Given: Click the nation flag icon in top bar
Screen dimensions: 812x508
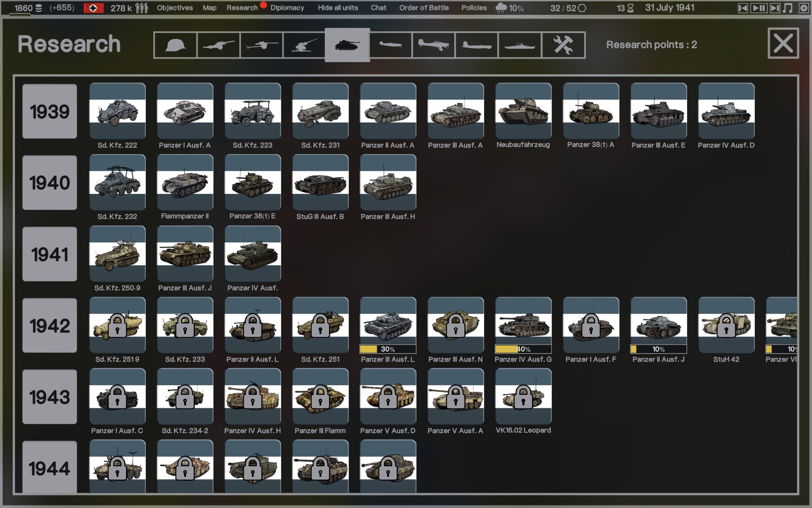Looking at the screenshot, I should pyautogui.click(x=94, y=8).
